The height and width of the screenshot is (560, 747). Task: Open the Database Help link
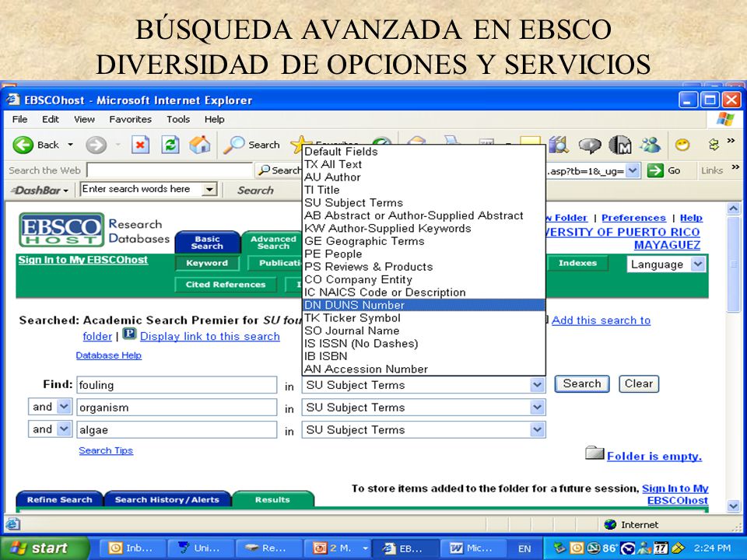click(109, 355)
